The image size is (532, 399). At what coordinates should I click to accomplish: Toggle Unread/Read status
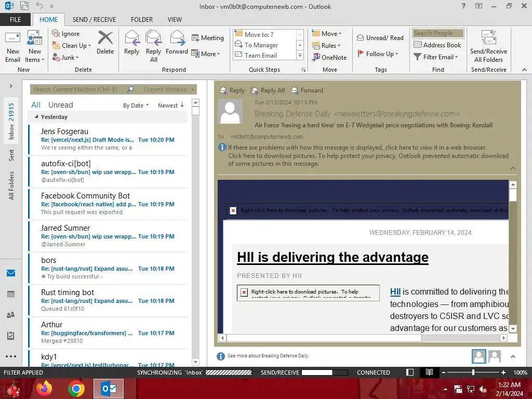(x=380, y=37)
